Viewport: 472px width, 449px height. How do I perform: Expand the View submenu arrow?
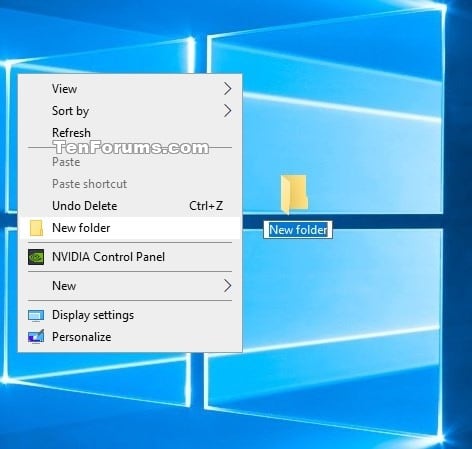point(227,89)
